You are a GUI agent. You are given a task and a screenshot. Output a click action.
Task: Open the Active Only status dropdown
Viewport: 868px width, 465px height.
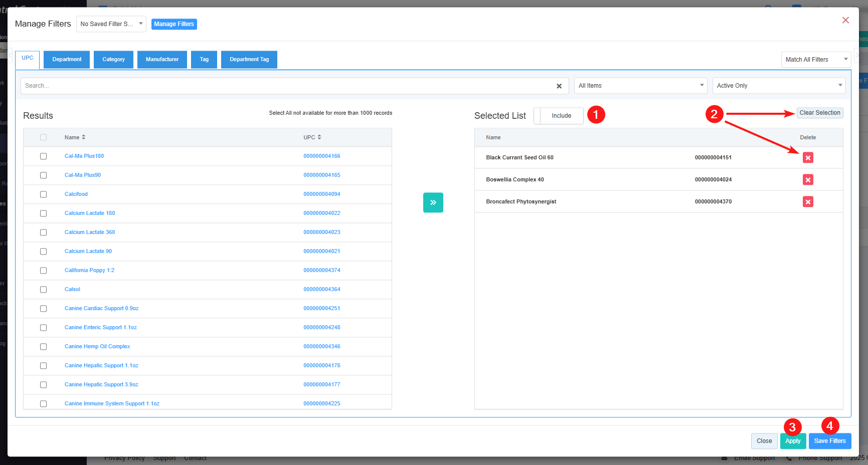[778, 86]
